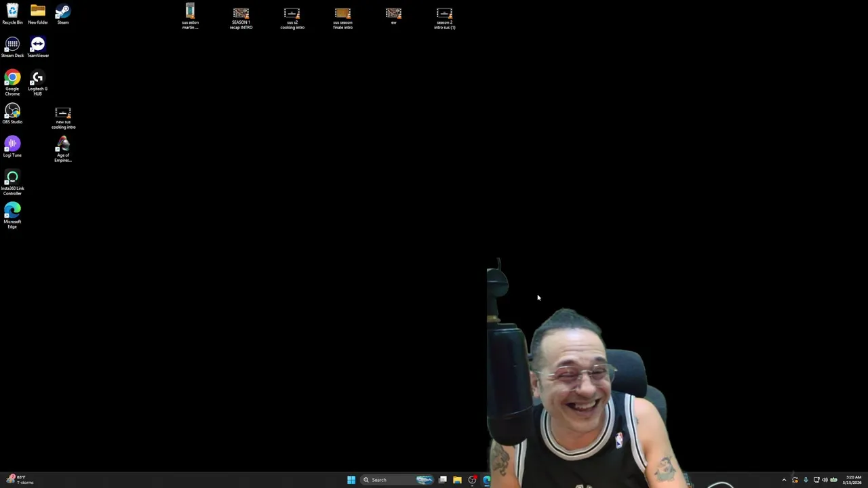Select the 'sus season finale intro' video file
This screenshot has height=488, width=868.
(342, 18)
